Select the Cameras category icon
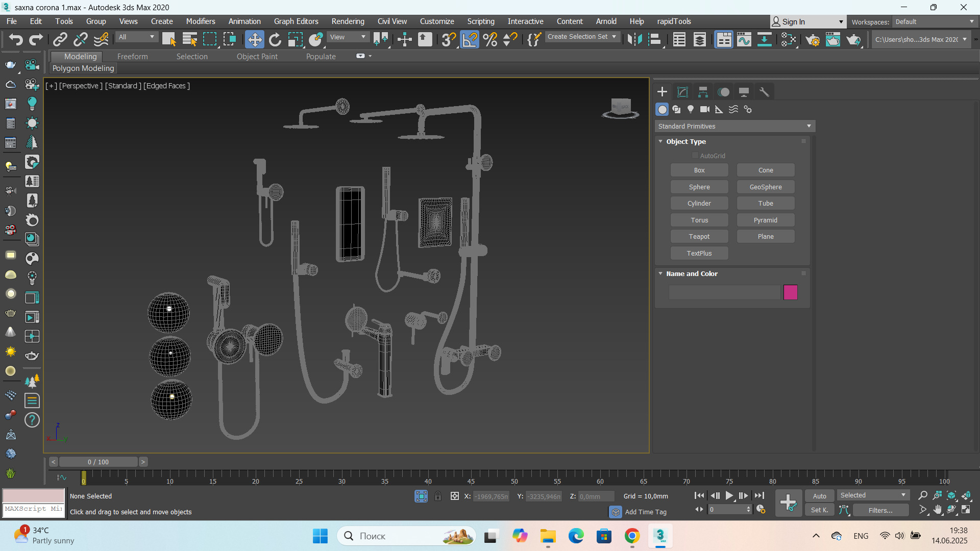 click(705, 109)
